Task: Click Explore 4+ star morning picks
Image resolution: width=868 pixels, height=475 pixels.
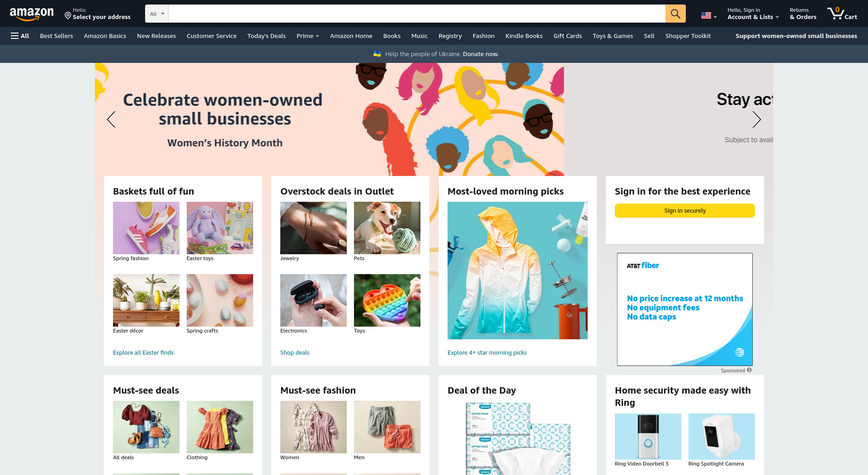Action: tap(487, 352)
